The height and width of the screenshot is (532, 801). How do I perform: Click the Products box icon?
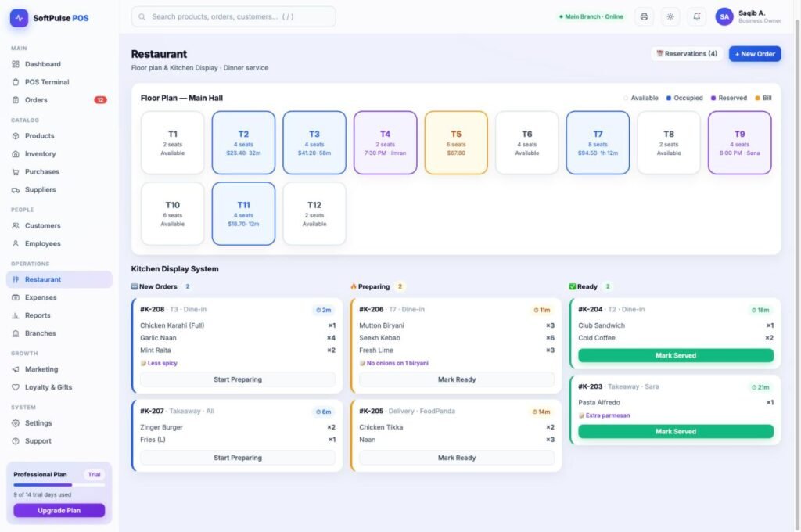tap(16, 136)
